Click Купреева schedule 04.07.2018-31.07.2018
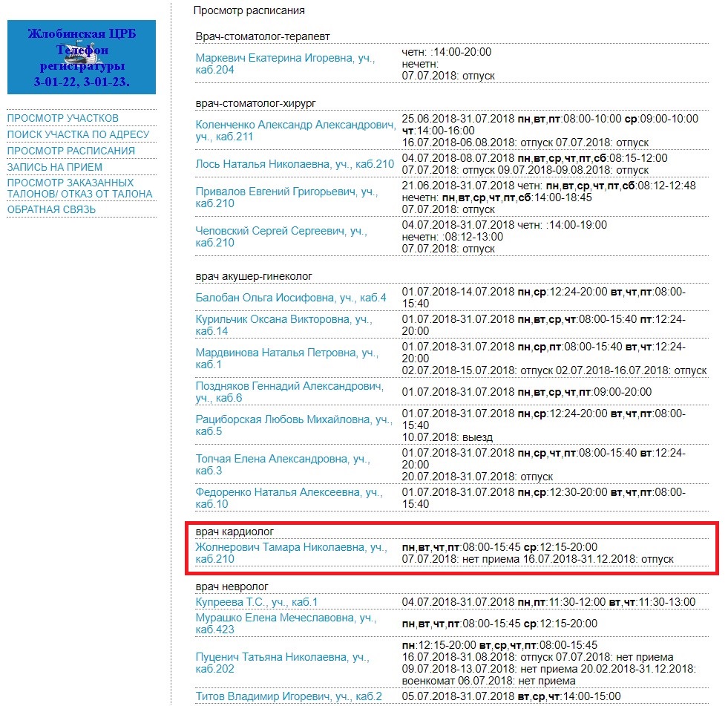728x706 pixels. pyautogui.click(x=459, y=602)
